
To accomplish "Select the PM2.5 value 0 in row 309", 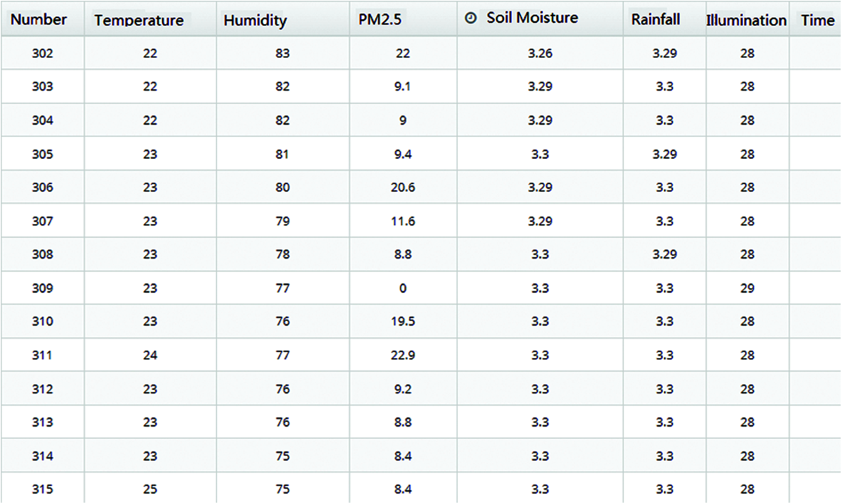I will (x=402, y=288).
